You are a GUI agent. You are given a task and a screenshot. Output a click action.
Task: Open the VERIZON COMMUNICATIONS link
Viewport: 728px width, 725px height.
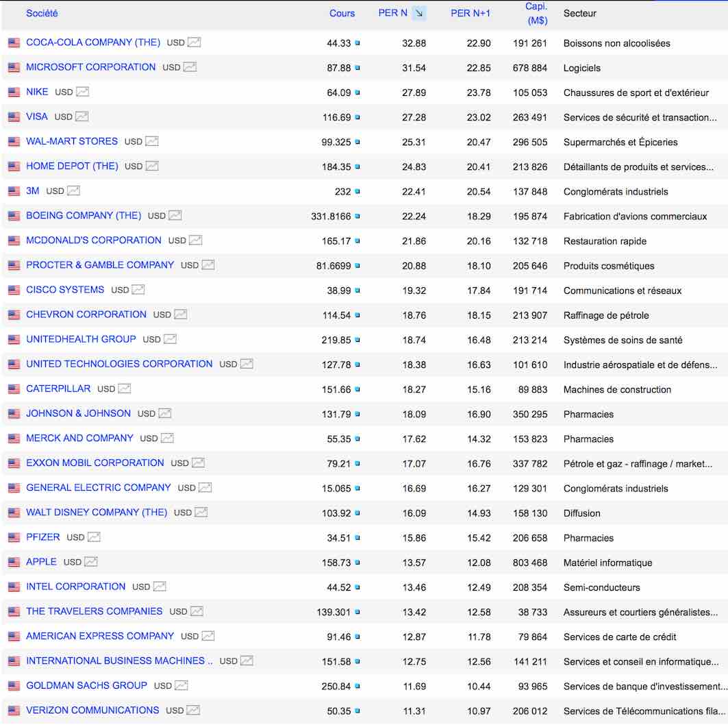coord(92,710)
